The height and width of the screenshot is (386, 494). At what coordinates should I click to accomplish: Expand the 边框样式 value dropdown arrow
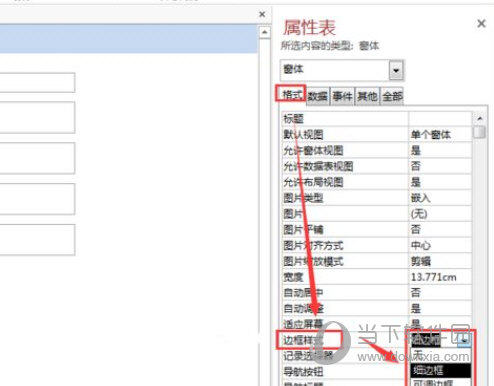coord(464,340)
